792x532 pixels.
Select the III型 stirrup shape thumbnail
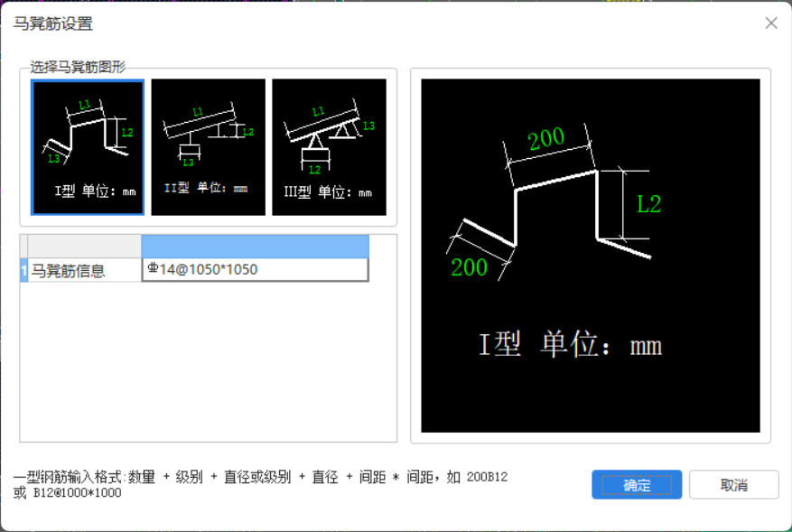click(329, 147)
